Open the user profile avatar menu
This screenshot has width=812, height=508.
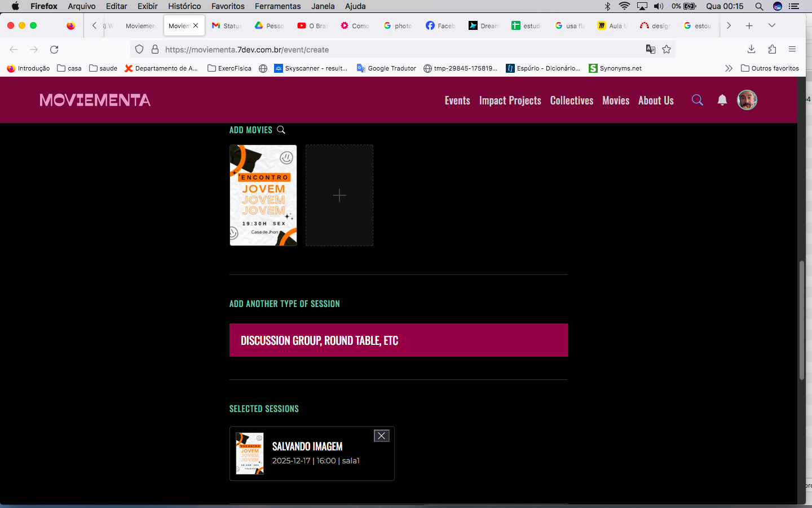coord(747,100)
